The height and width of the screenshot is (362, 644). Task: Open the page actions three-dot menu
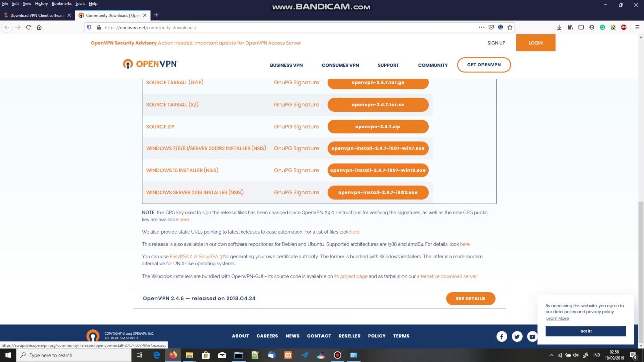tap(481, 27)
